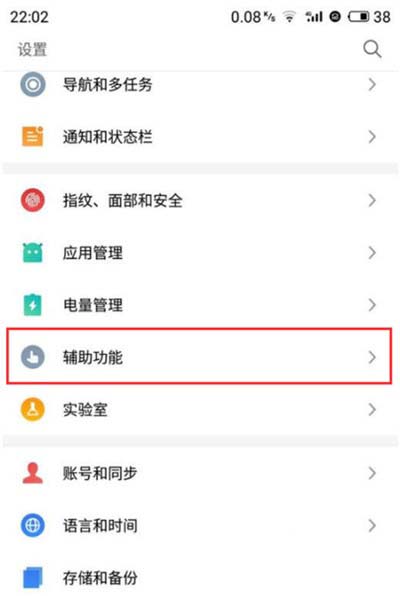Image resolution: width=400 pixels, height=596 pixels.
Task: Open 账号和同步 settings
Action: click(200, 473)
